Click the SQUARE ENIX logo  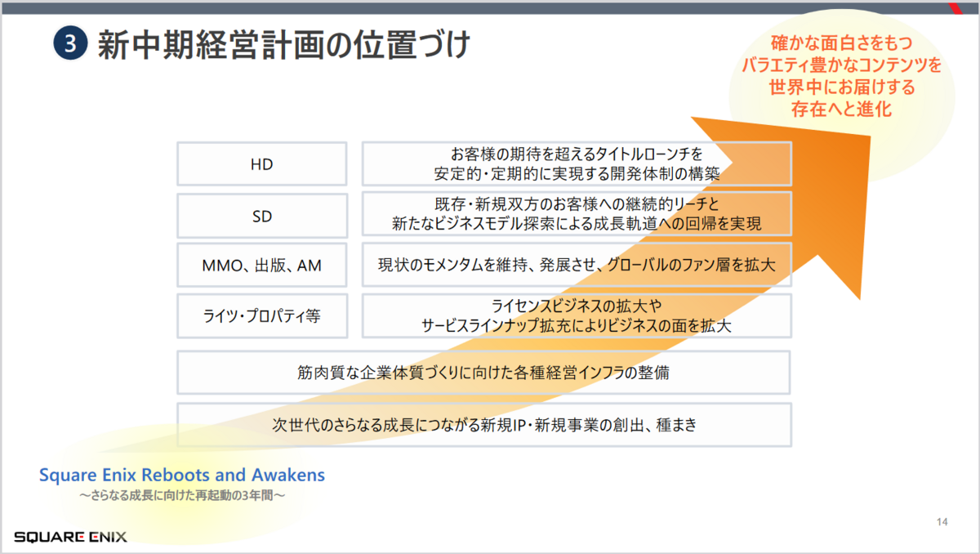click(70, 537)
